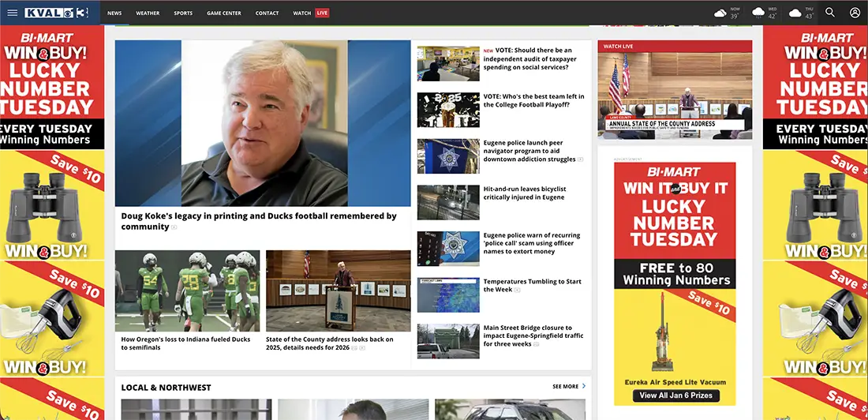Open How Oregon's loss to Indiana article
This screenshot has height=420, width=868.
click(185, 343)
